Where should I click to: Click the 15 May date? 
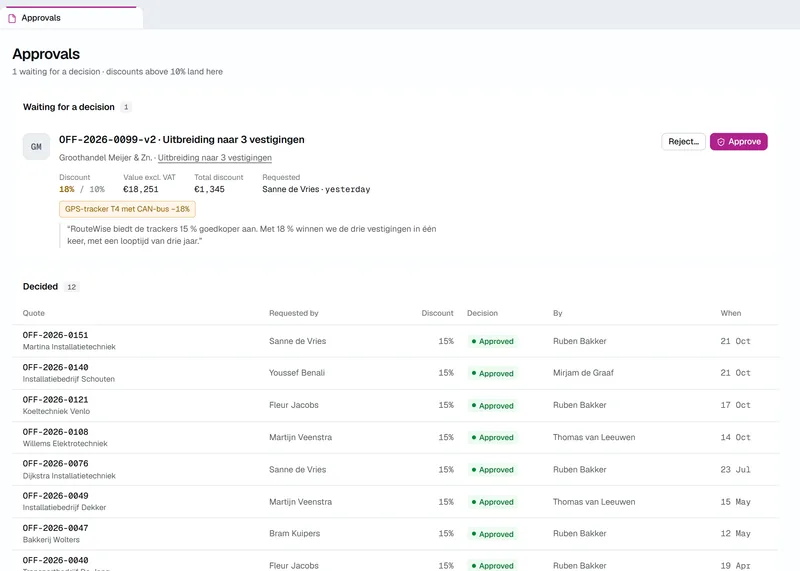click(x=735, y=502)
